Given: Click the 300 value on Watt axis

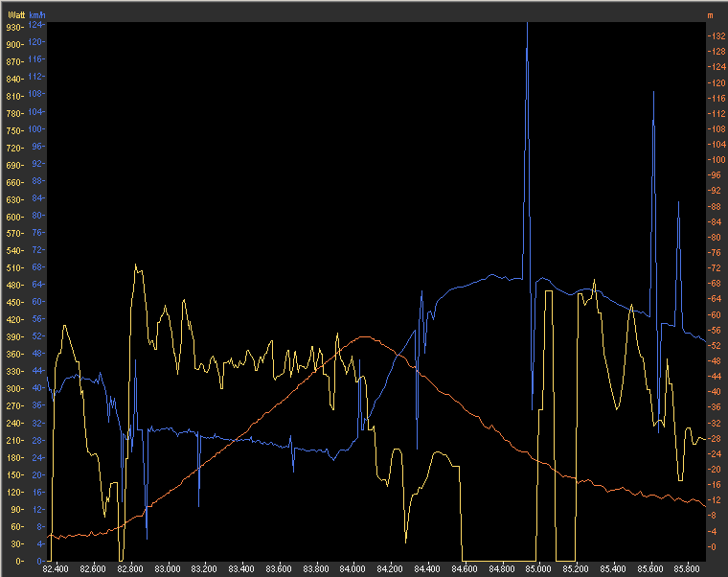Looking at the screenshot, I should pos(13,388).
